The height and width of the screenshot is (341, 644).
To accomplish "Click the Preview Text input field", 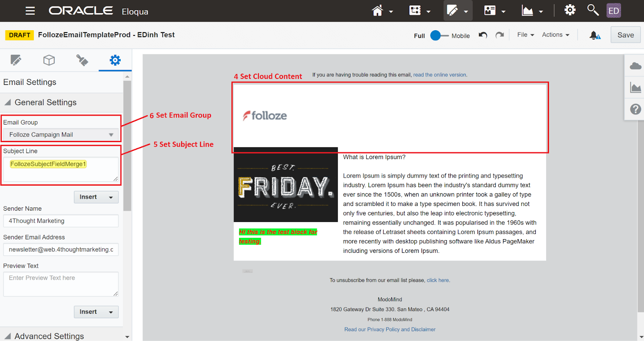I will coord(60,284).
